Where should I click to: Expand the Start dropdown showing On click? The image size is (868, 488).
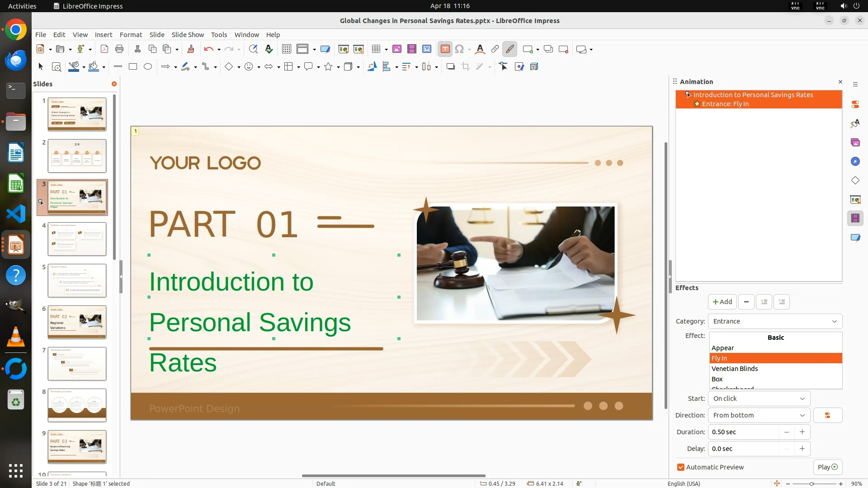[759, 399]
